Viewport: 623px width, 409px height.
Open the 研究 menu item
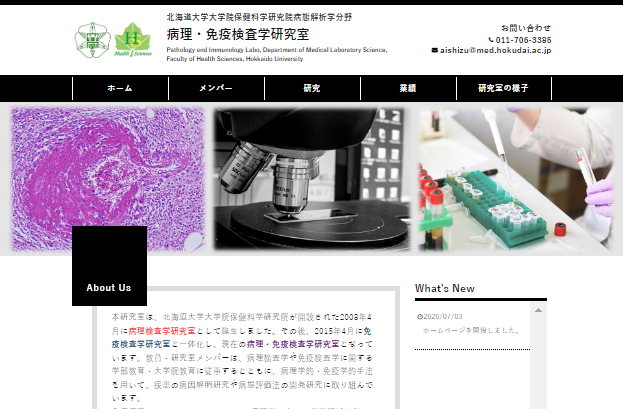coord(312,88)
